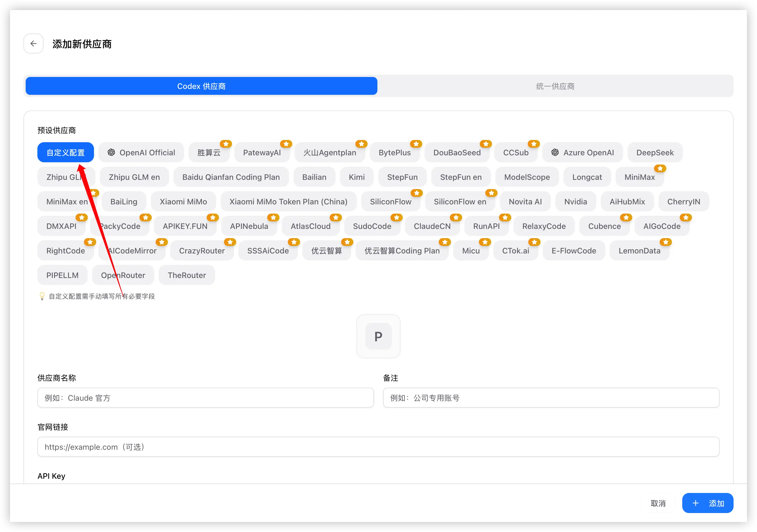757x532 pixels.
Task: Select the Xiaomi MiMo preset
Action: pyautogui.click(x=183, y=201)
